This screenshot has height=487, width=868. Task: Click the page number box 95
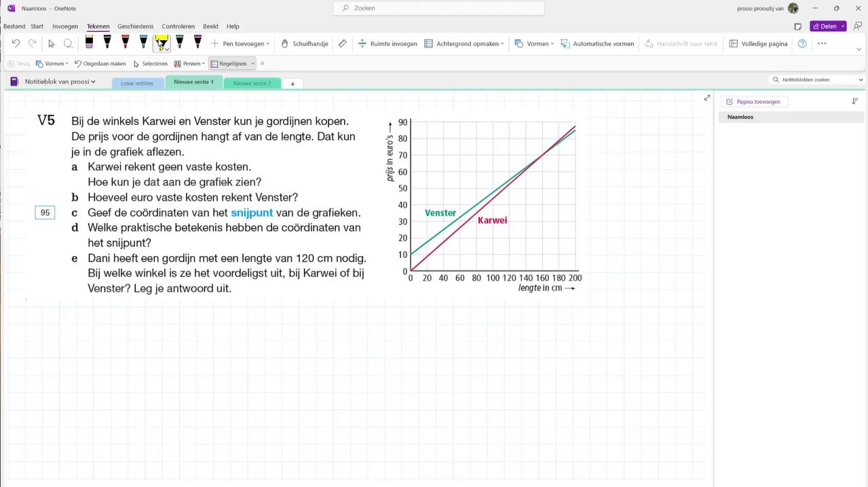tap(45, 213)
